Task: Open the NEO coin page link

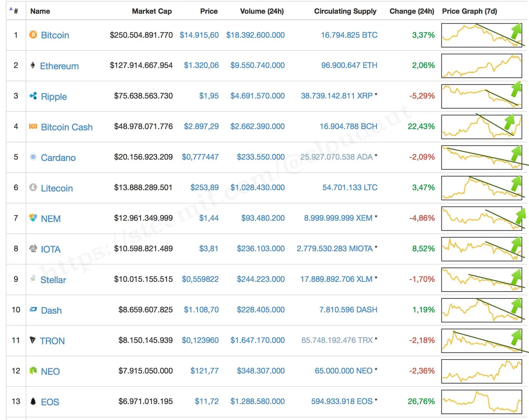Action: 50,372
